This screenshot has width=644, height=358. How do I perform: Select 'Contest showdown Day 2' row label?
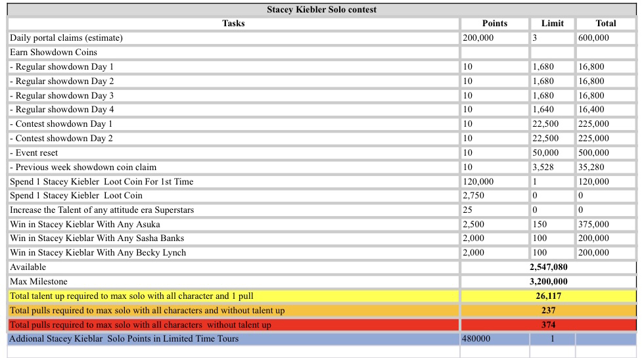pyautogui.click(x=233, y=138)
